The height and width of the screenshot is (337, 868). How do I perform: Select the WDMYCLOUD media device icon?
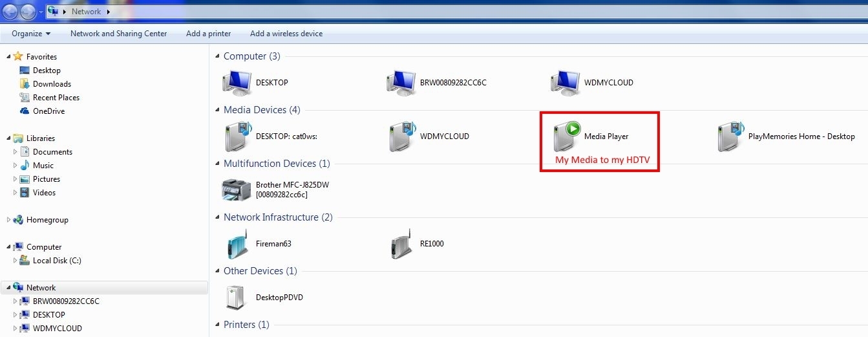pos(401,136)
